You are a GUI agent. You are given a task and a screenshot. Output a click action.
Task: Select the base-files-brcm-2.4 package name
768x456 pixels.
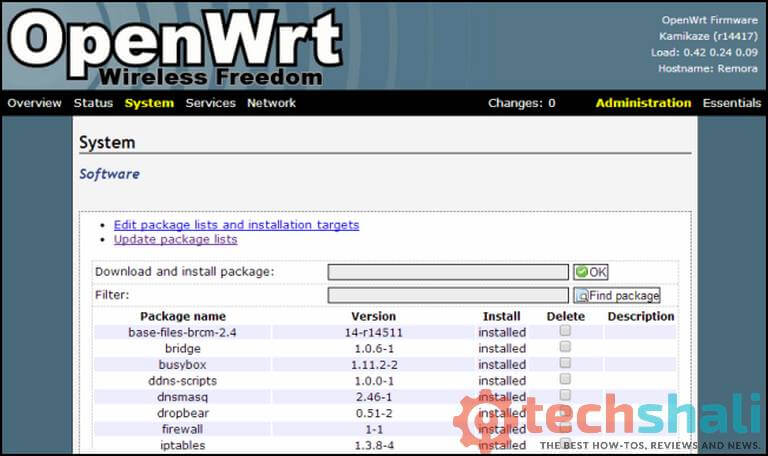[182, 333]
